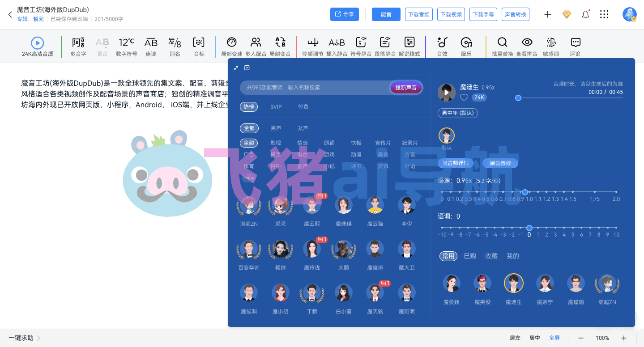Open 调音教程 tutorial

point(500,163)
